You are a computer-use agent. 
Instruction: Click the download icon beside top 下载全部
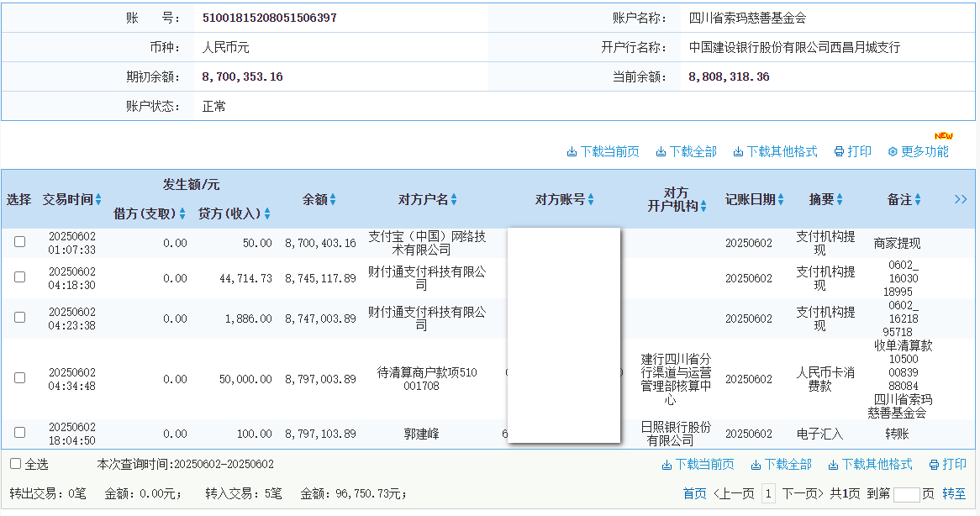pyautogui.click(x=661, y=152)
